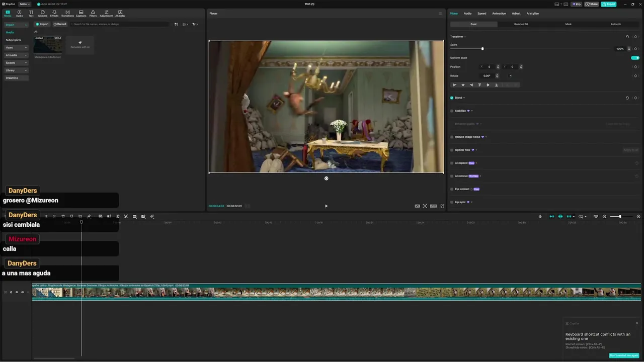Screen dimensions: 644x362
Task: Enable the Lip sync checkbox
Action: click(452, 203)
